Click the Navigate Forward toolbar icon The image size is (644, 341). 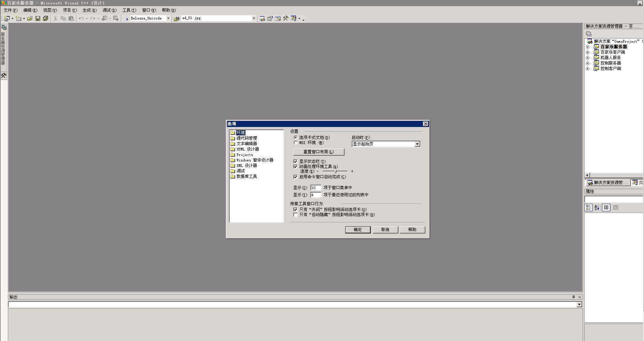point(116,18)
